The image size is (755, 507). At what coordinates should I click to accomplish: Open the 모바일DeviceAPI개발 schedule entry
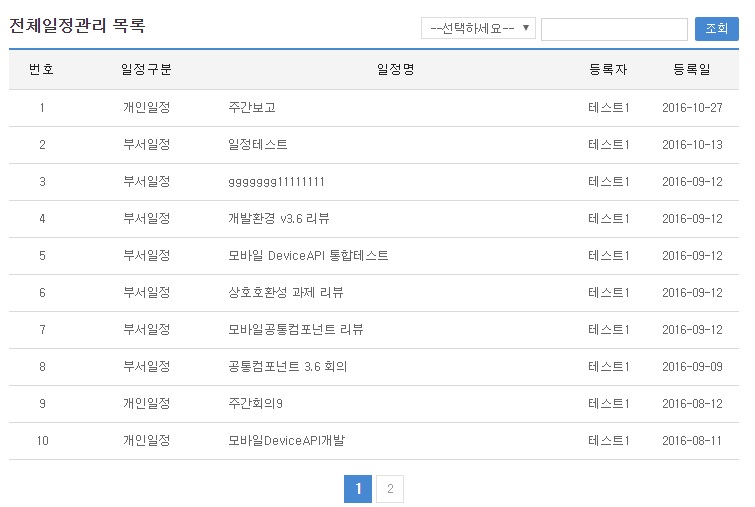click(x=287, y=440)
